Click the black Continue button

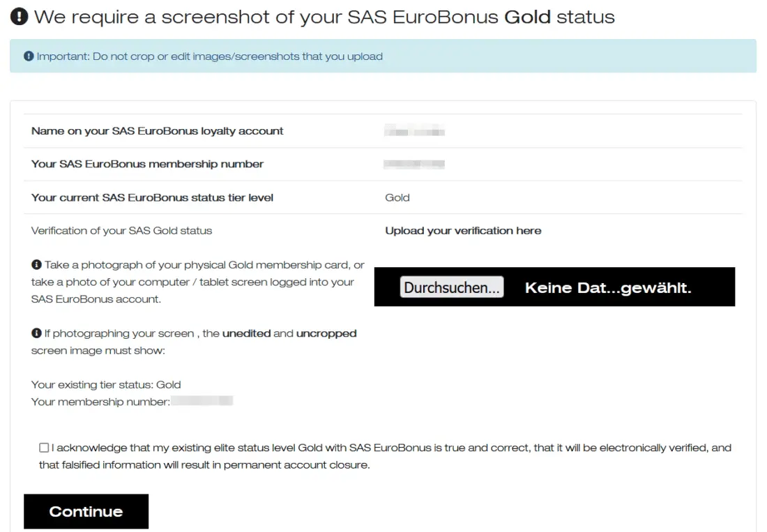pos(86,511)
